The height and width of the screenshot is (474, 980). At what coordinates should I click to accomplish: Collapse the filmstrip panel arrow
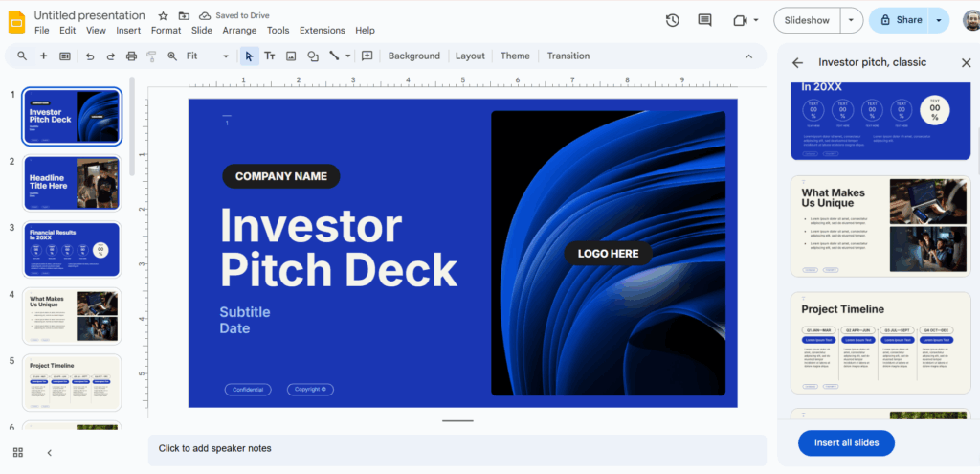click(50, 452)
